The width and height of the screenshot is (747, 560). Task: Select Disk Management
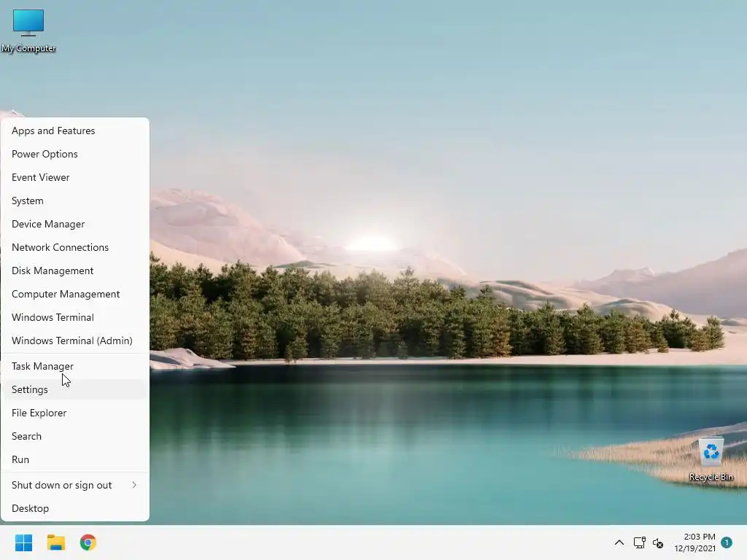point(75,271)
